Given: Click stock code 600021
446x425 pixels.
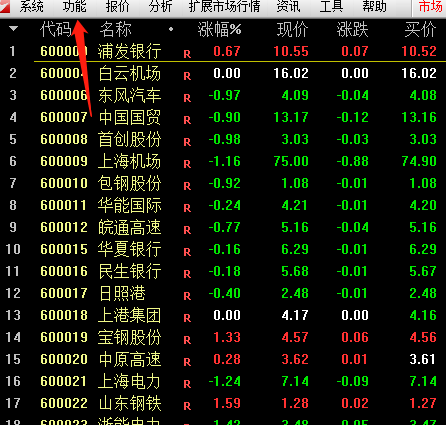Looking at the screenshot, I should pyautogui.click(x=64, y=381).
